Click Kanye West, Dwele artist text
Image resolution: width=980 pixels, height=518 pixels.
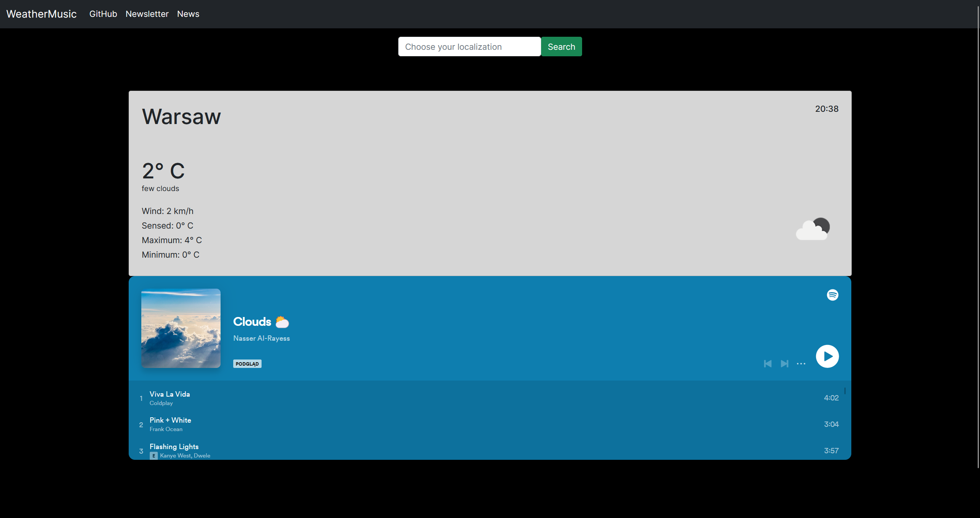(x=185, y=456)
